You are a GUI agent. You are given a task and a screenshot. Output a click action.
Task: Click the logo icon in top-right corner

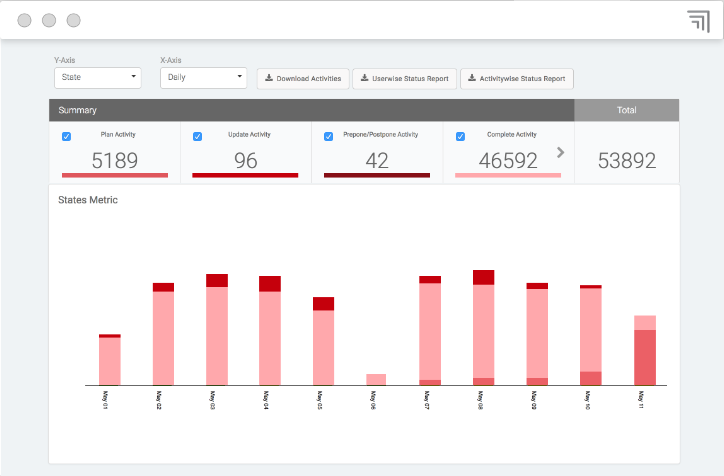[x=697, y=21]
